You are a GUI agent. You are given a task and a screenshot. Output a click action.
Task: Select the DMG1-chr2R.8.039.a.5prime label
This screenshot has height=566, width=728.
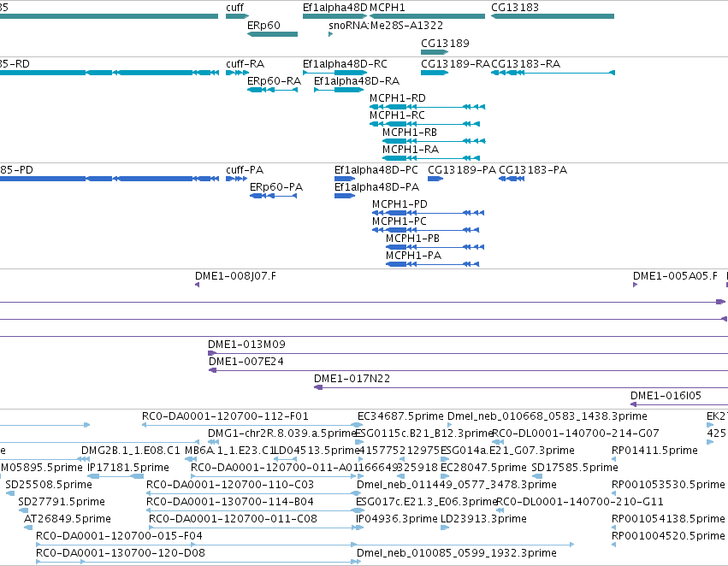281,433
